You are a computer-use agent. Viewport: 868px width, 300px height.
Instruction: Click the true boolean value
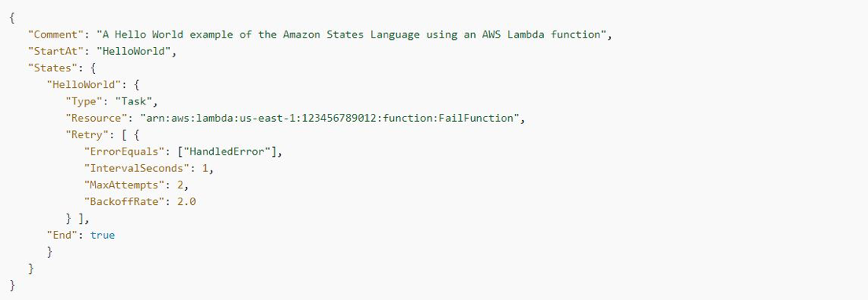click(102, 235)
